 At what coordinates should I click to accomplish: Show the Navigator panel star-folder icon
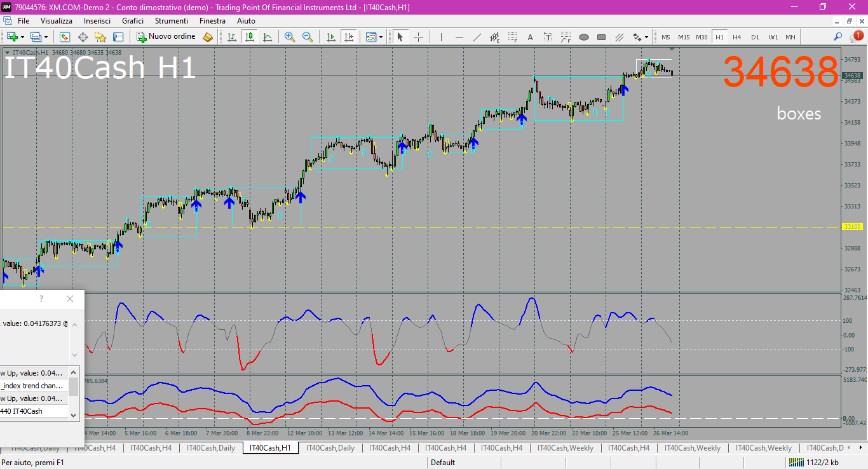point(100,37)
